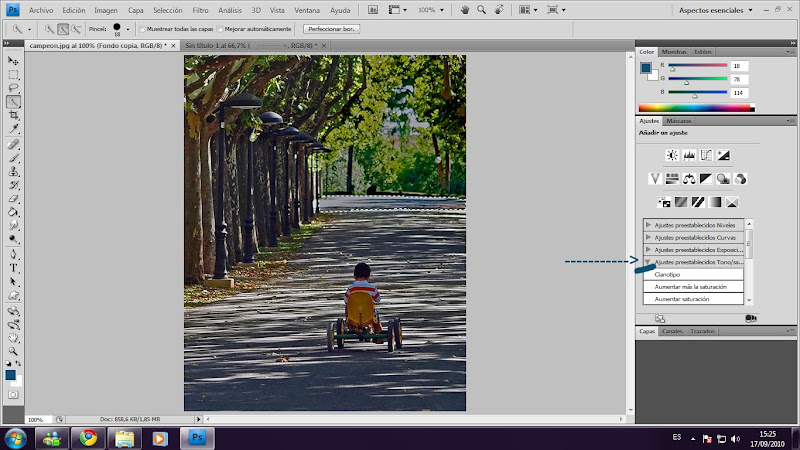Select the Lasso tool
Image resolution: width=800 pixels, height=450 pixels.
(14, 88)
